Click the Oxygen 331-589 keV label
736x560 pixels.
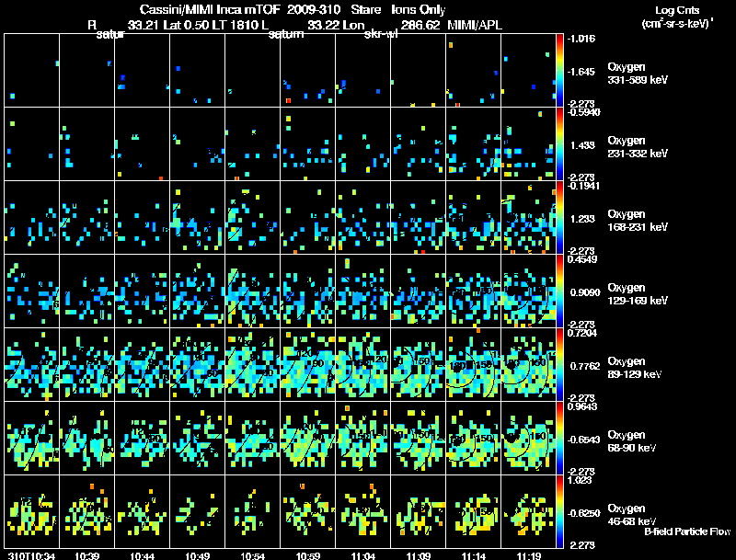pyautogui.click(x=638, y=74)
